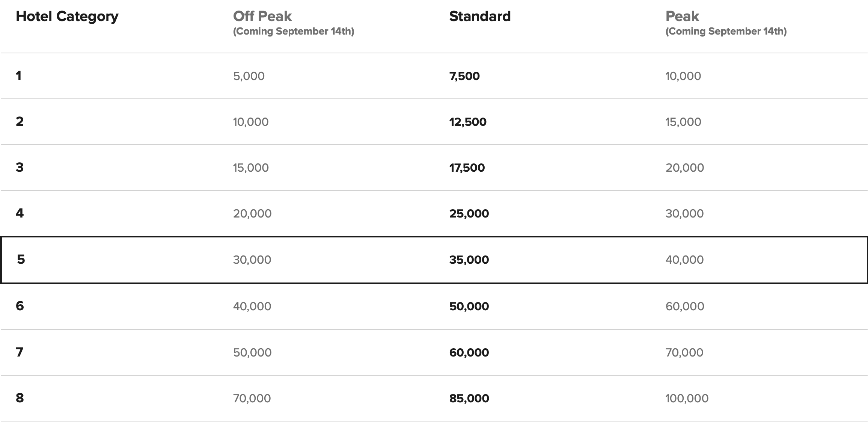Click the 12,500 standard value
Viewport: 868px width, 423px height.
click(x=468, y=122)
